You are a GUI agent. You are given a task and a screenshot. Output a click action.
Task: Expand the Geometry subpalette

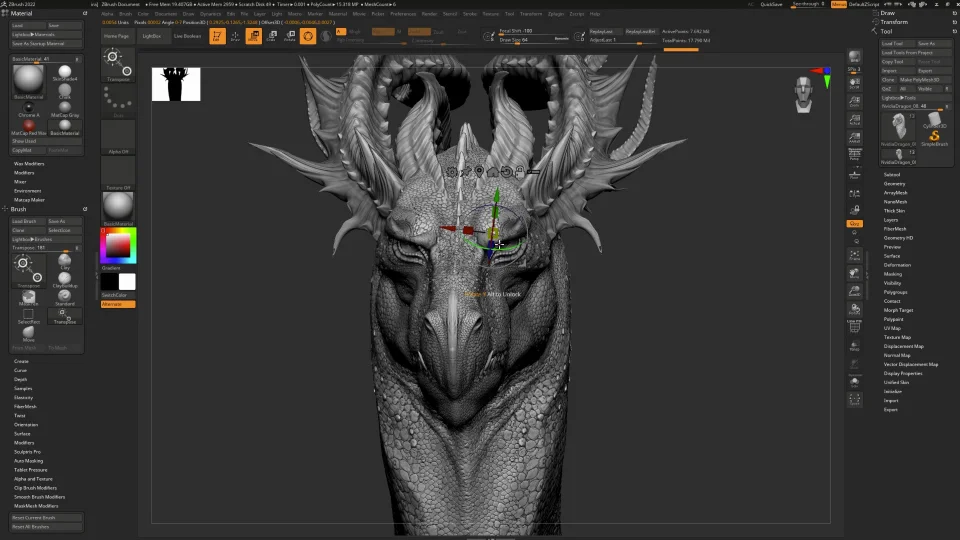pos(894,184)
